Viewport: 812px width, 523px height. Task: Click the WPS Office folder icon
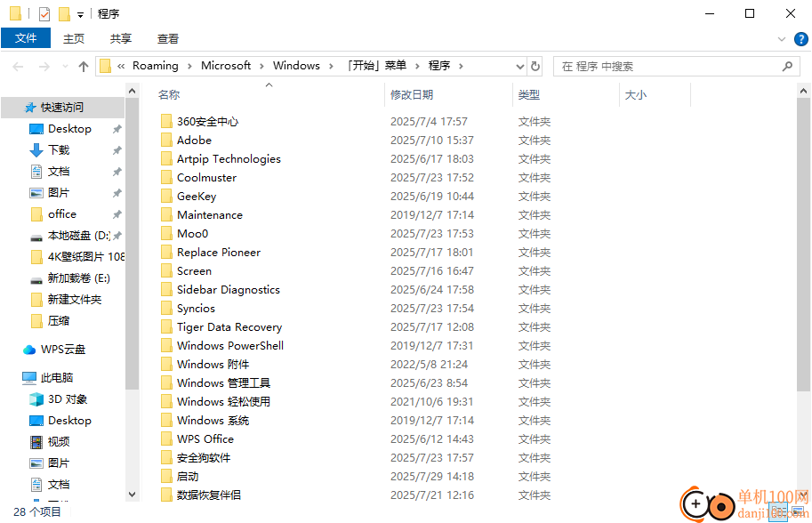[x=166, y=439]
